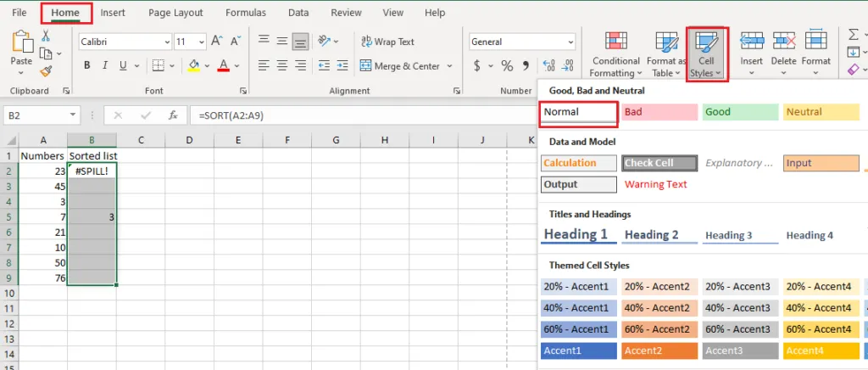Click the Increase Indent icon

[342, 65]
